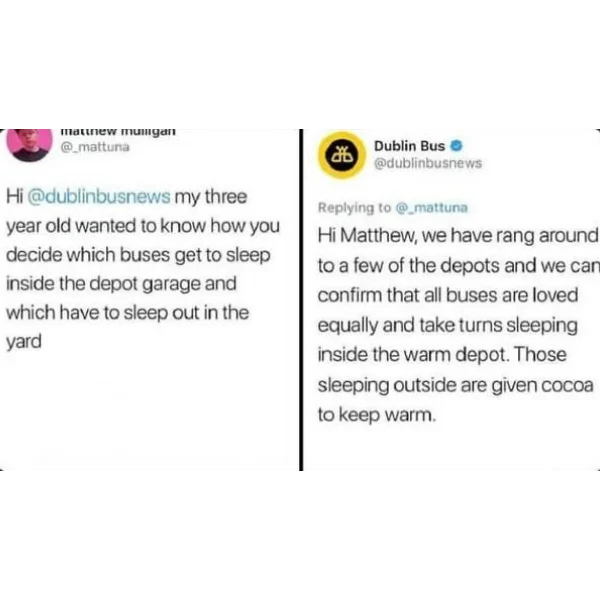Open the @_mattuna handle beside the pink avatar
The height and width of the screenshot is (600, 600).
pos(95,147)
